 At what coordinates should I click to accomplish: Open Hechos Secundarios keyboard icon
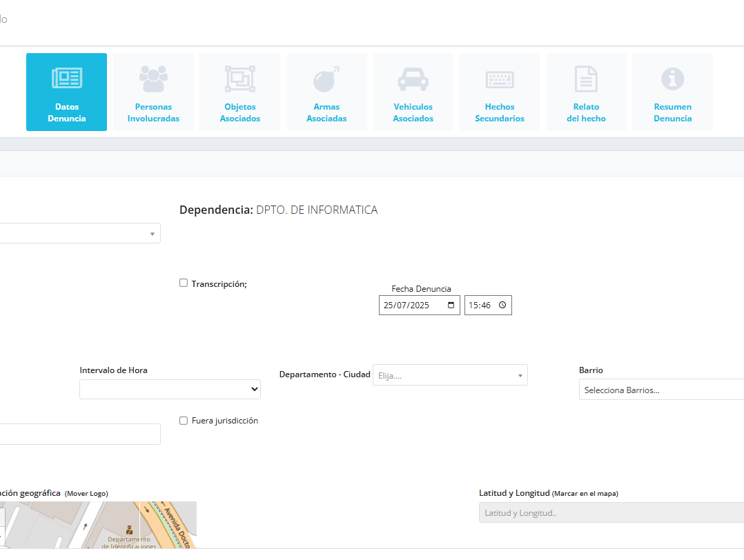coord(500,79)
